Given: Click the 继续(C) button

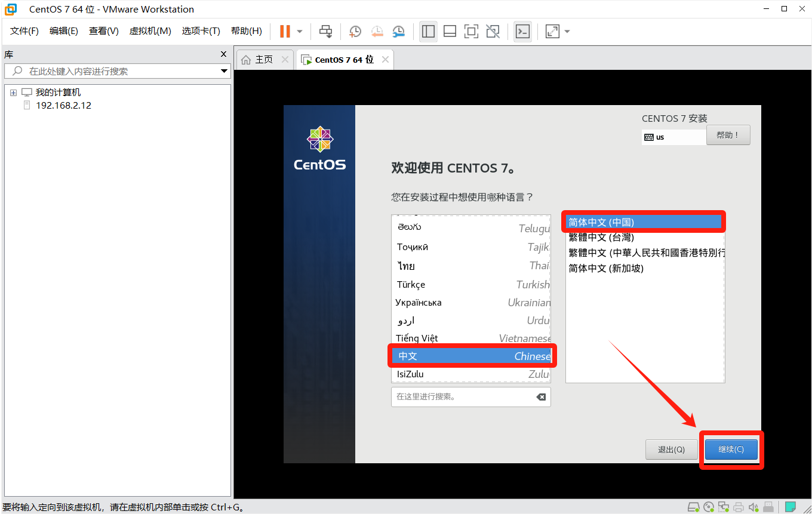Looking at the screenshot, I should (731, 450).
